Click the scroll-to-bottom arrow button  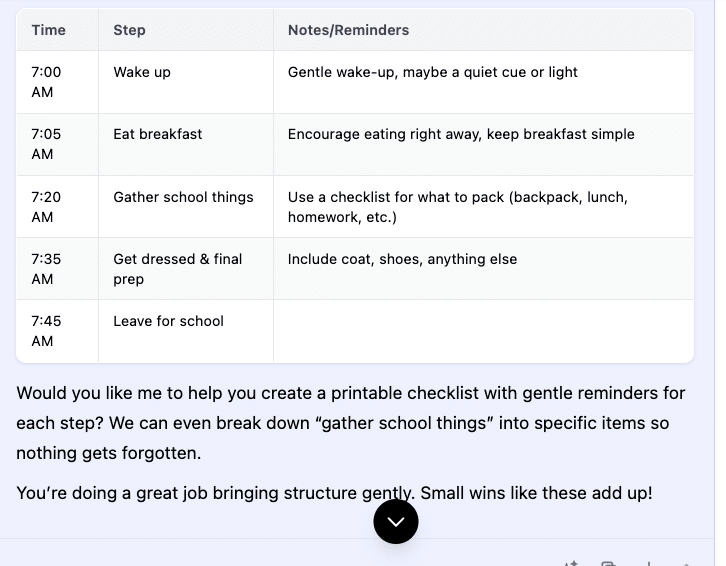395,521
